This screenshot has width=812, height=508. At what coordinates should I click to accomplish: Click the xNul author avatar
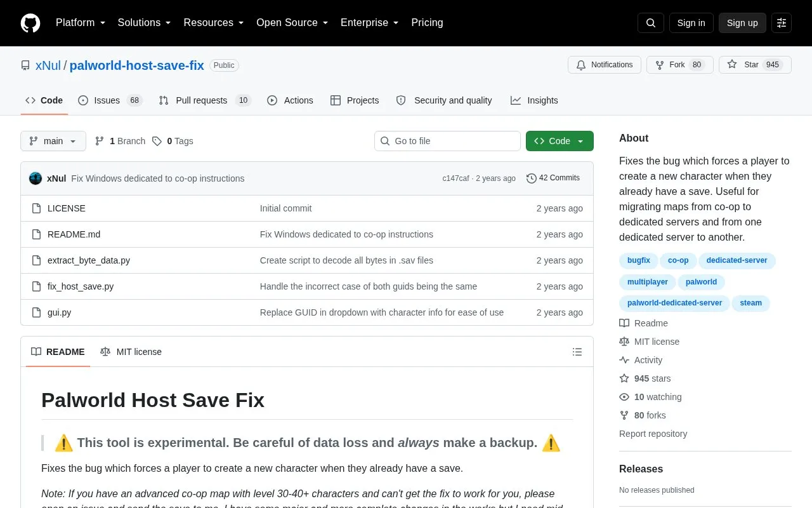36,178
